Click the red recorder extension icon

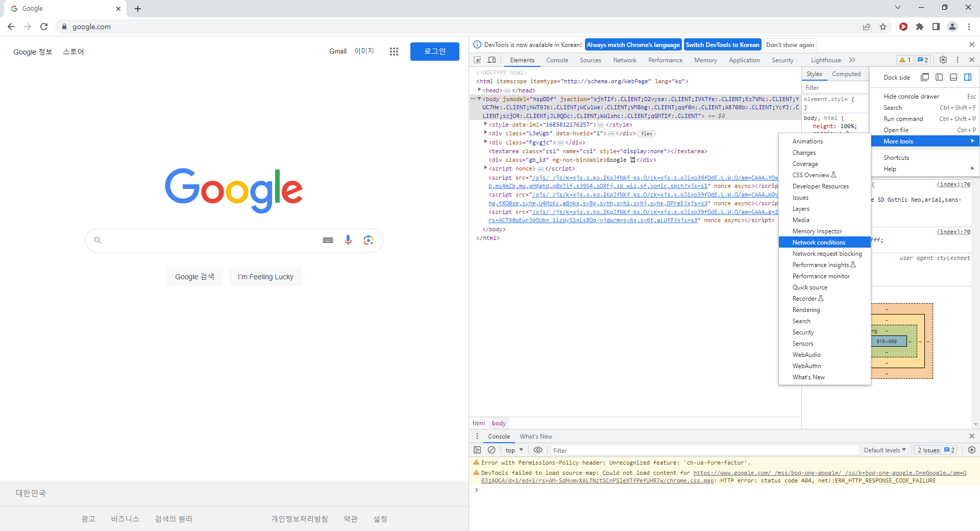(x=903, y=27)
